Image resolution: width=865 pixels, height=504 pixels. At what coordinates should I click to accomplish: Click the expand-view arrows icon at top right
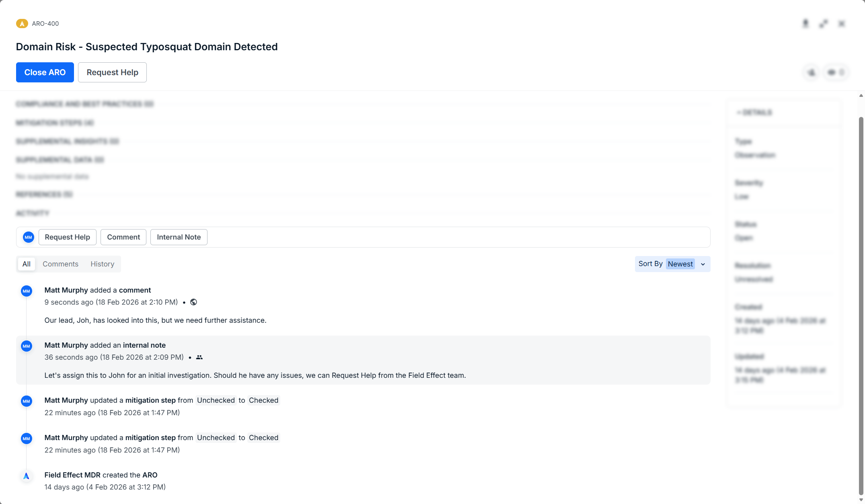(823, 24)
